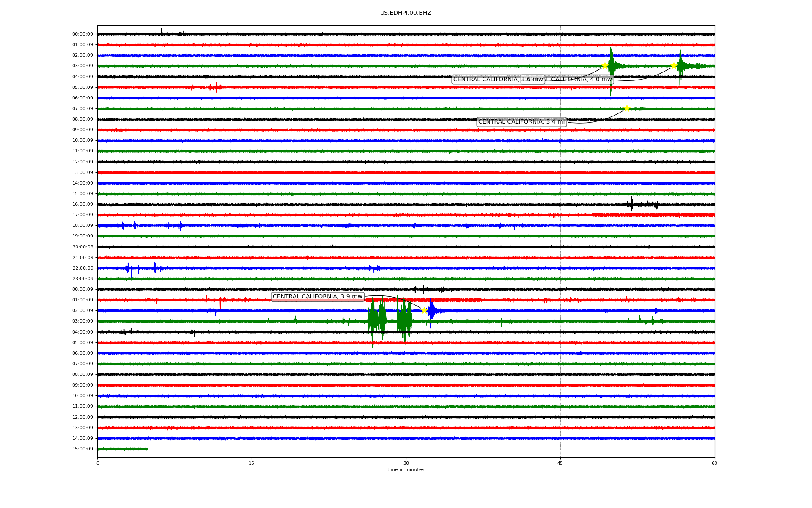Click the 22:00:09 row time label

coord(82,268)
